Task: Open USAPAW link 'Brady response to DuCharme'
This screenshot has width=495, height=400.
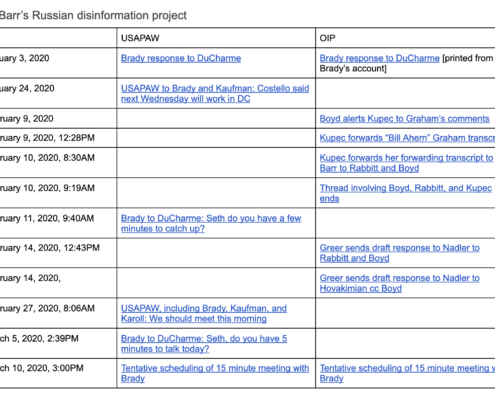Action: click(x=181, y=58)
